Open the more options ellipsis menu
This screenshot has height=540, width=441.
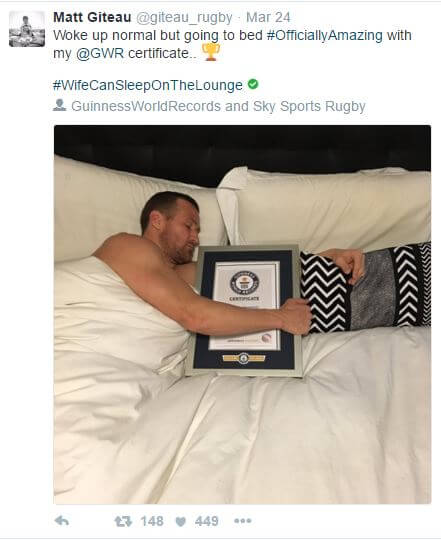coord(243,521)
